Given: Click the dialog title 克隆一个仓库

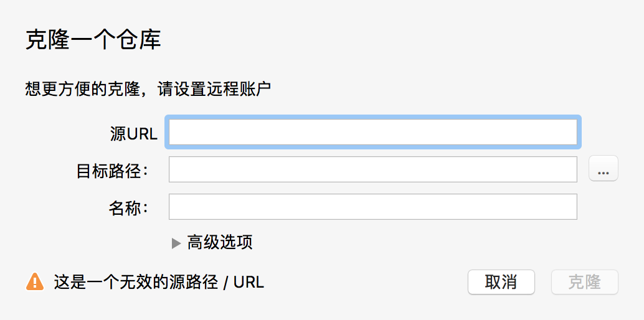Looking at the screenshot, I should point(93,40).
